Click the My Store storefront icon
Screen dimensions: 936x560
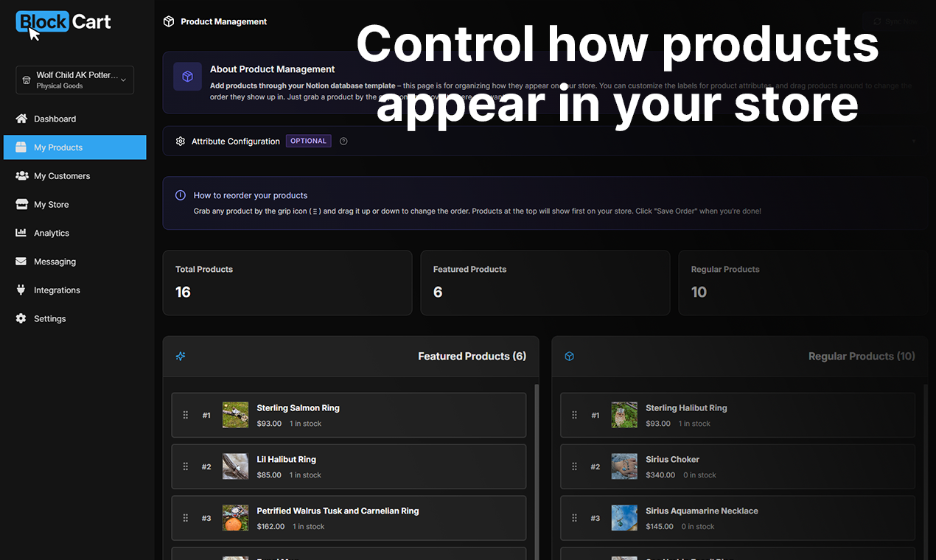click(x=22, y=204)
